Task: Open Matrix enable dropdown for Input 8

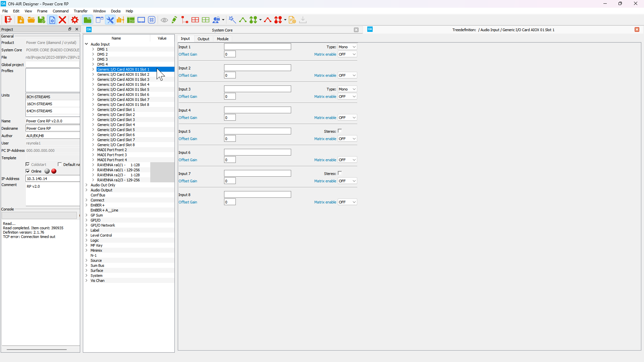Action: (347, 202)
